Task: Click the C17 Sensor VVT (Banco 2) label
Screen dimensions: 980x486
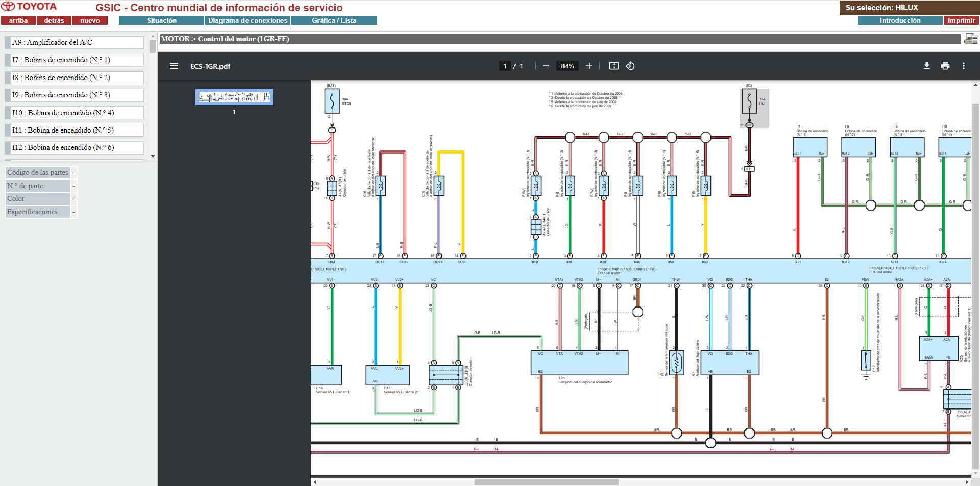Action: pyautogui.click(x=401, y=390)
